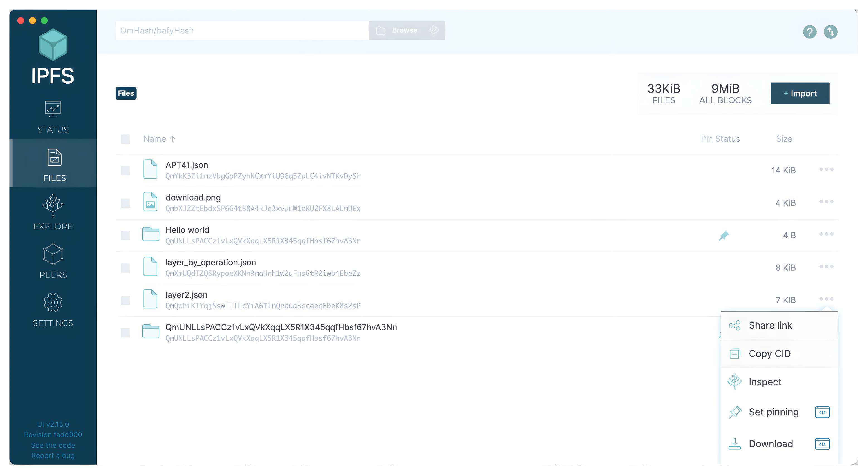This screenshot has height=474, width=868.
Task: Select Inspect in the context menu
Action: tap(765, 382)
